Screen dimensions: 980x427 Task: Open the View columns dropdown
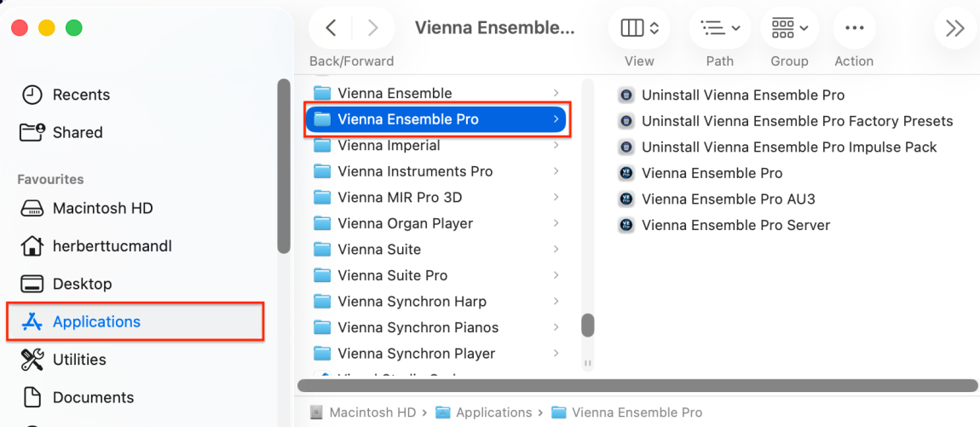[639, 28]
